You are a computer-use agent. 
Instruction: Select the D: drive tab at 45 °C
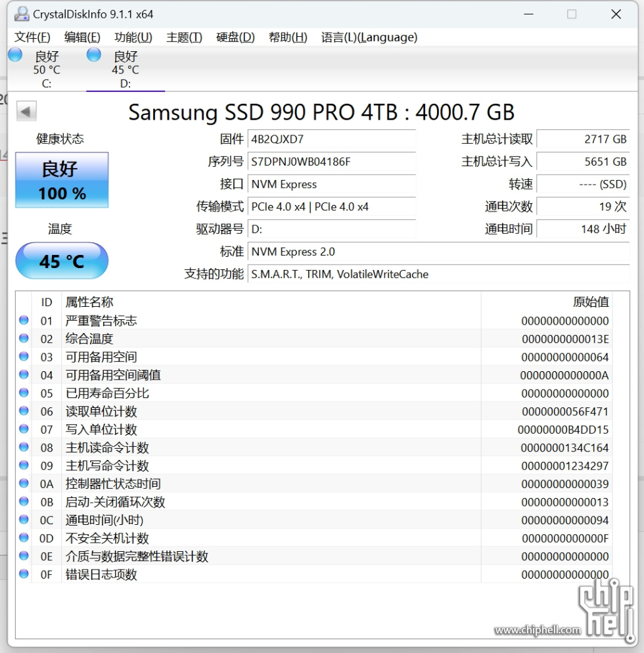click(126, 69)
